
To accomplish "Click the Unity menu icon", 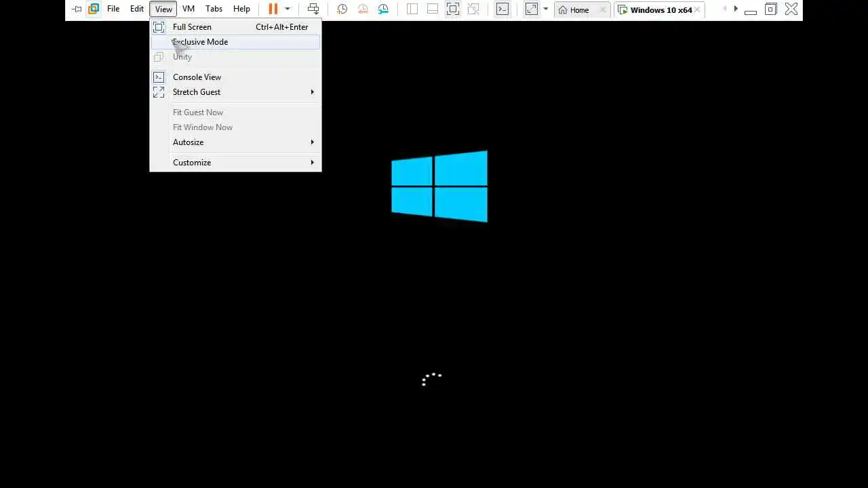I will point(159,57).
